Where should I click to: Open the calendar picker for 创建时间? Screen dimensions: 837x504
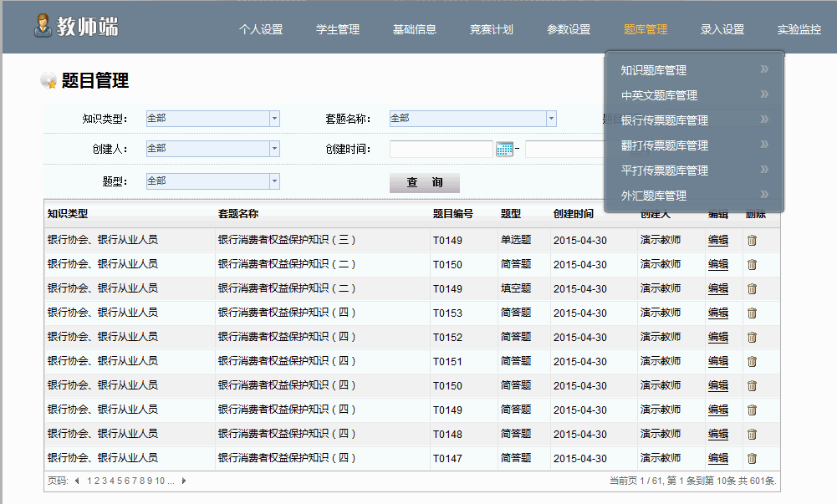[504, 149]
